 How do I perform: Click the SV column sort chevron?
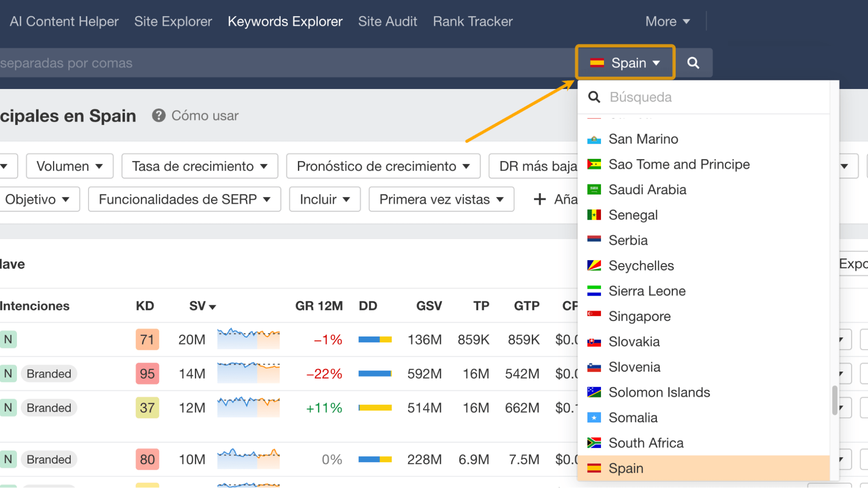click(x=213, y=306)
